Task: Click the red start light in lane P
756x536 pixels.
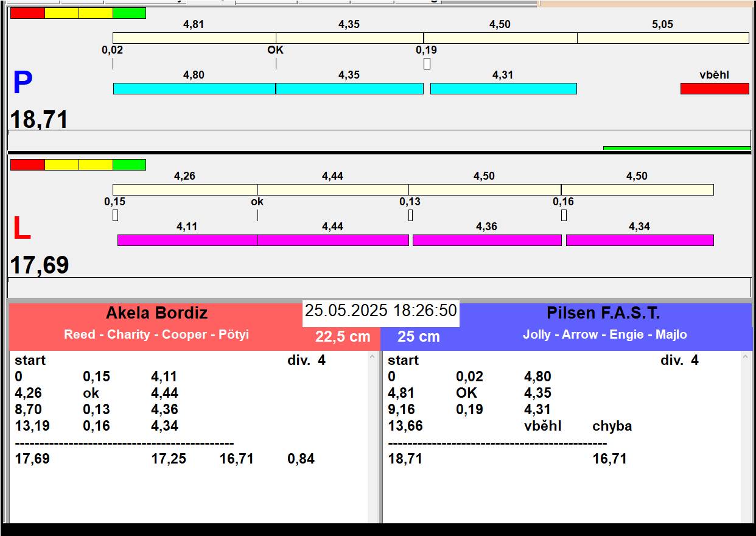Action: tap(28, 13)
